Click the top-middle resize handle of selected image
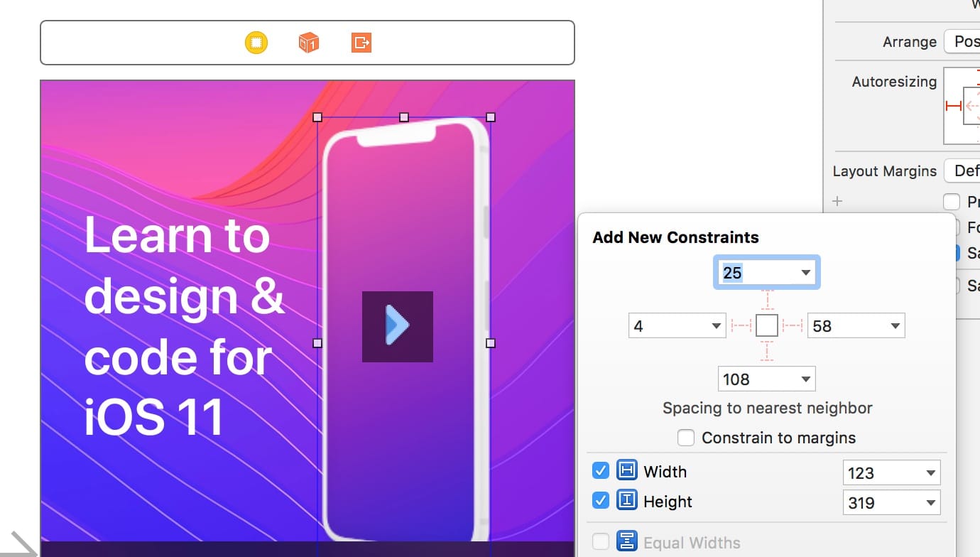Screen dimensions: 980x557 (x=404, y=117)
